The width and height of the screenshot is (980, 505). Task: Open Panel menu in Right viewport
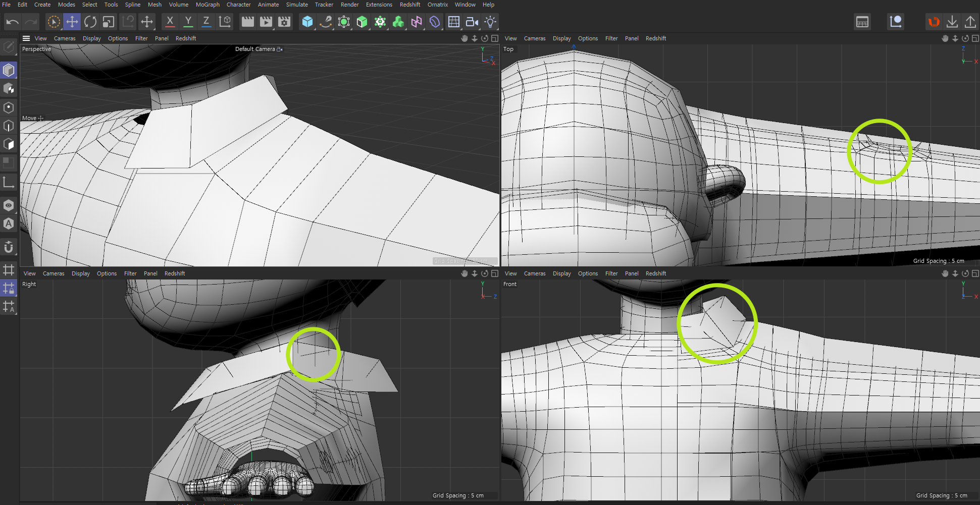point(150,273)
